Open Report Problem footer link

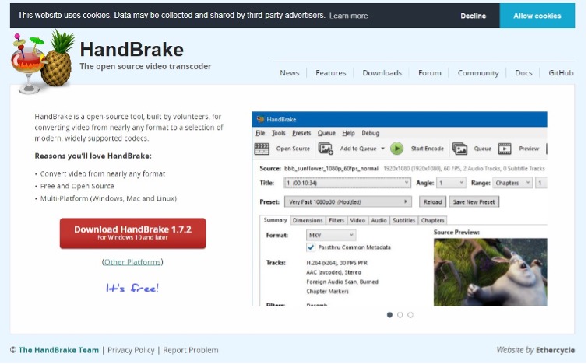(x=191, y=350)
